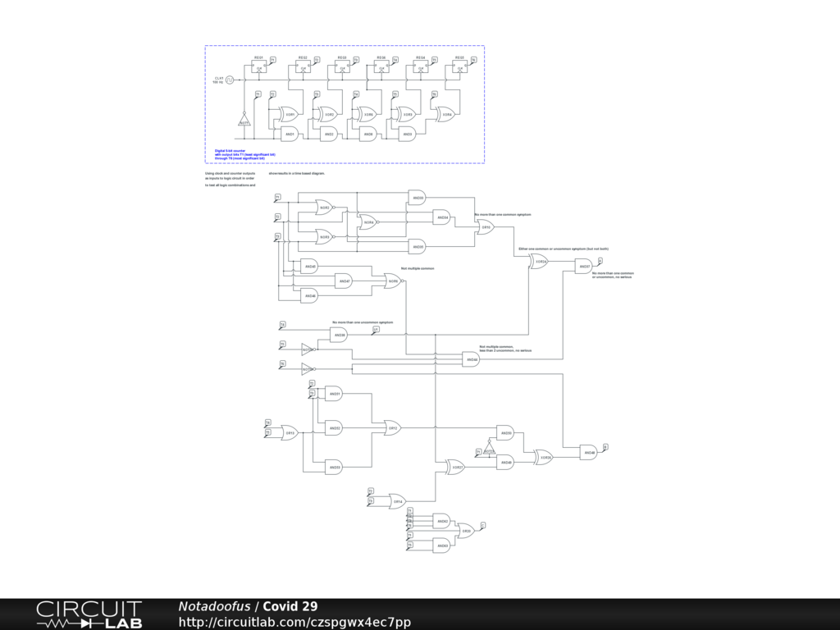This screenshot has width=840, height=630.
Task: Select the OR20 gate near output C
Action: (465, 531)
